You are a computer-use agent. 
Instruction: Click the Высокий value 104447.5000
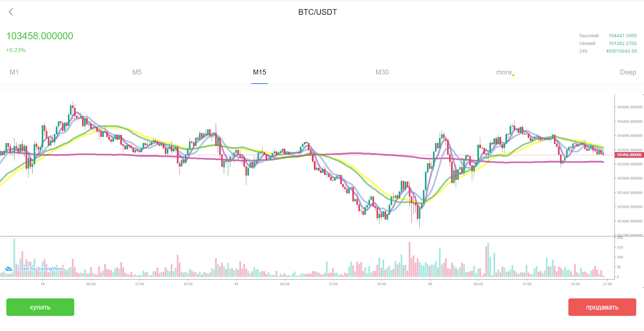[x=622, y=36]
